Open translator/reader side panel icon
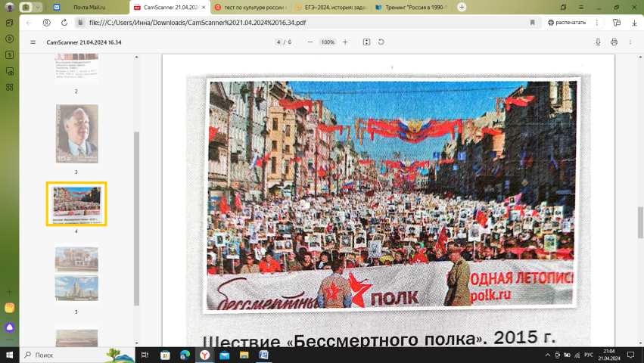This screenshot has width=644, height=363. click(x=617, y=23)
